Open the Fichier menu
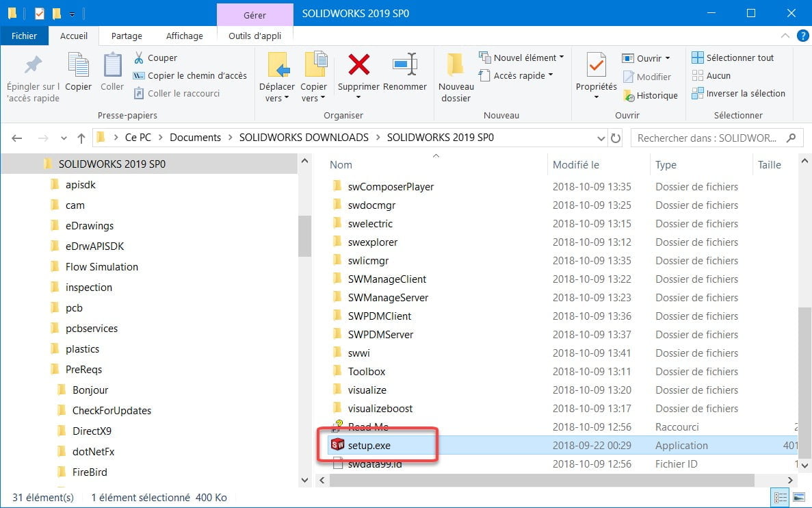 [x=25, y=36]
